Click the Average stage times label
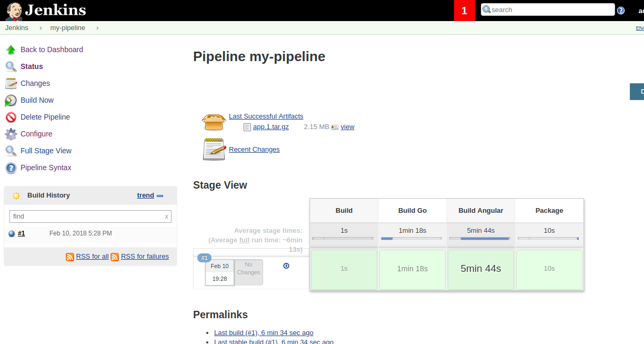The image size is (644, 344). (x=268, y=230)
